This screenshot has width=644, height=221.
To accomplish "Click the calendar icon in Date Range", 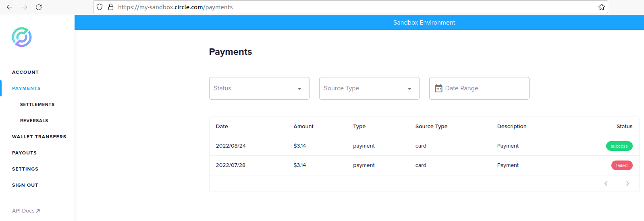I will pos(438,88).
